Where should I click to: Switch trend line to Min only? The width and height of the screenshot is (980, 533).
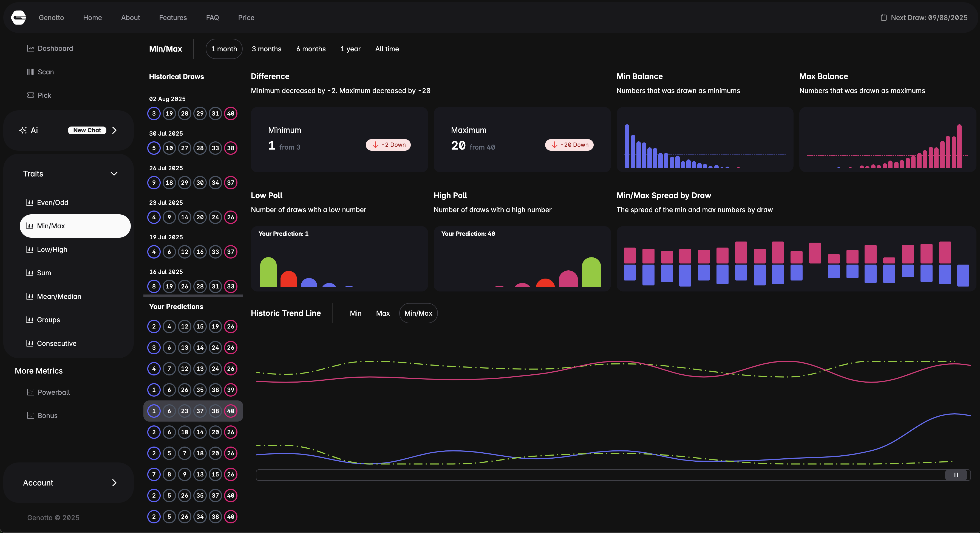(355, 313)
